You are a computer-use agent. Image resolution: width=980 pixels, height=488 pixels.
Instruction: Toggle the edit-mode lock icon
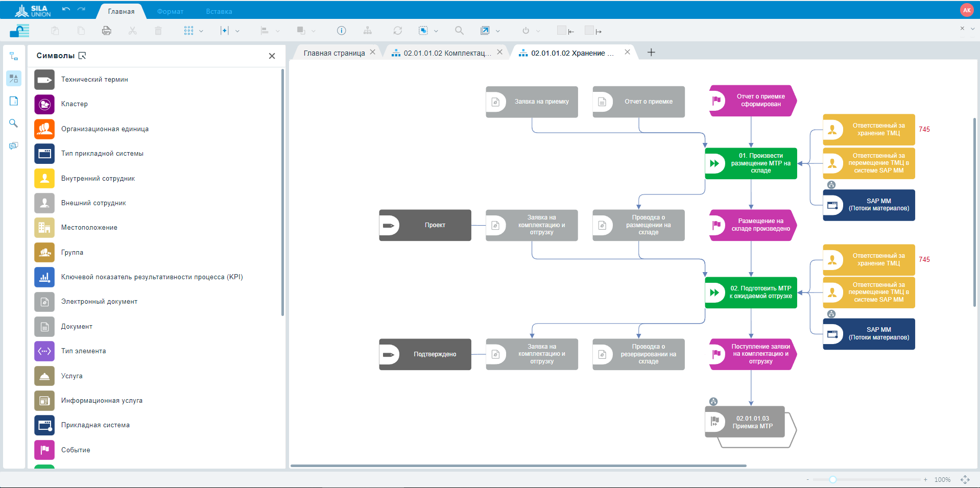click(19, 31)
